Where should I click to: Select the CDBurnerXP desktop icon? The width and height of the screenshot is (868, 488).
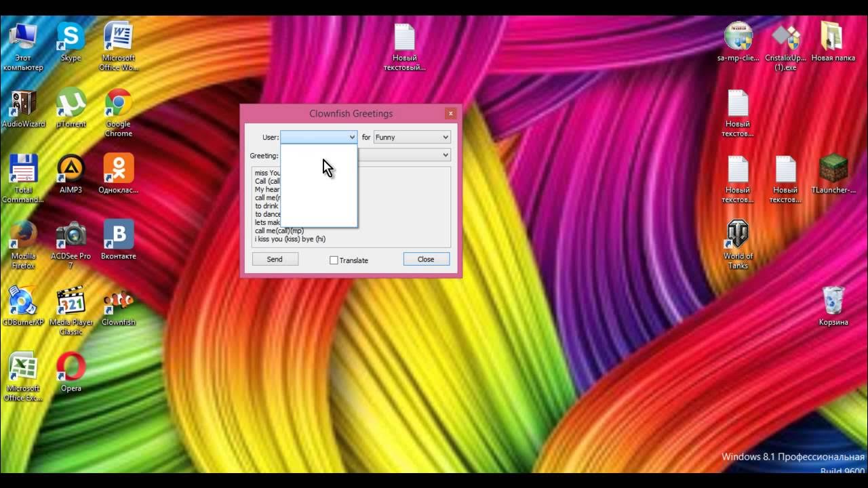coord(23,306)
